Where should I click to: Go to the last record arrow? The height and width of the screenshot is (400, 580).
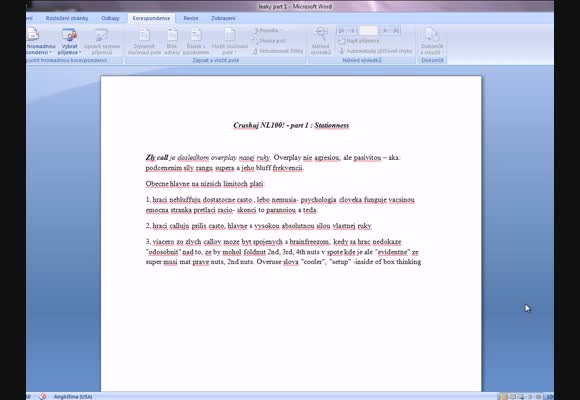(396, 30)
